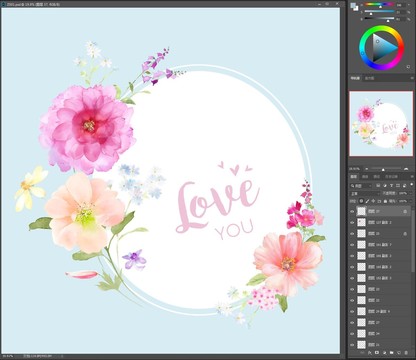This screenshot has height=360, width=416.
Task: Click the brightness percentage input field
Action: [x=401, y=19]
